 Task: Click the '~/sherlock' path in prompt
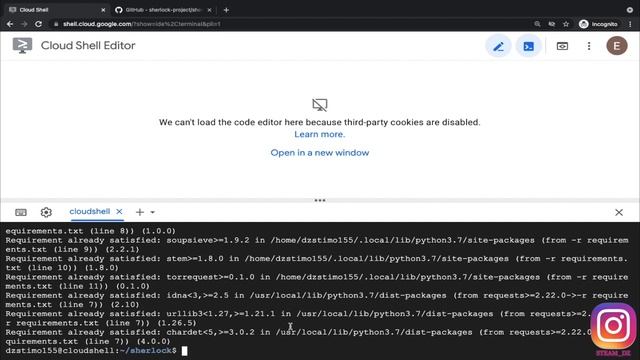coord(146,351)
